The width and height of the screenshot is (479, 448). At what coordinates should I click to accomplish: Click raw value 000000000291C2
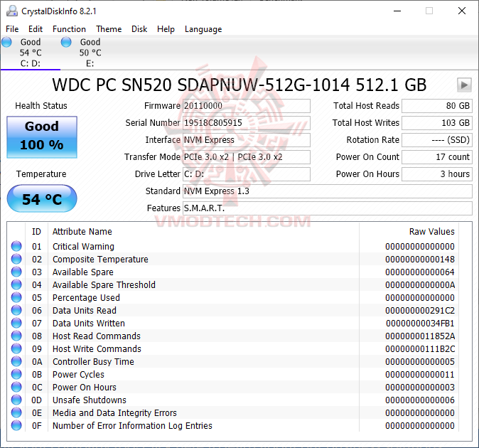pyautogui.click(x=420, y=311)
